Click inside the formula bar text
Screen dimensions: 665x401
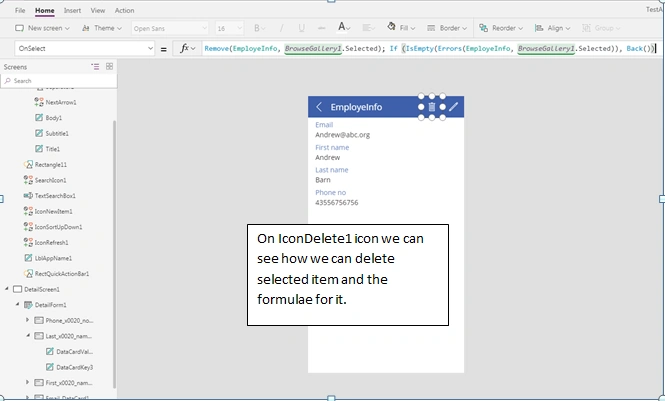point(429,48)
